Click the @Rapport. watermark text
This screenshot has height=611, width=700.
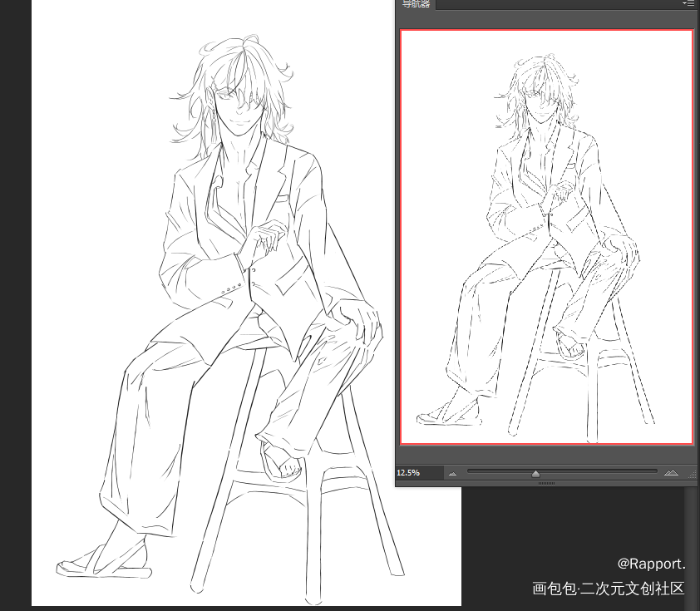pos(651,564)
